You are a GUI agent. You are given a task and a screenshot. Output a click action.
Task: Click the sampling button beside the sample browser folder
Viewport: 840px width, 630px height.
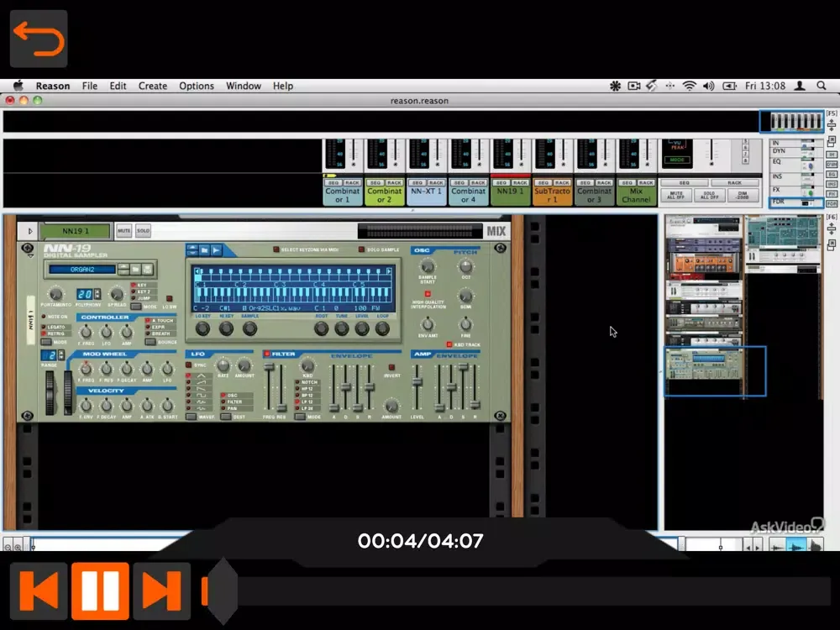point(216,250)
